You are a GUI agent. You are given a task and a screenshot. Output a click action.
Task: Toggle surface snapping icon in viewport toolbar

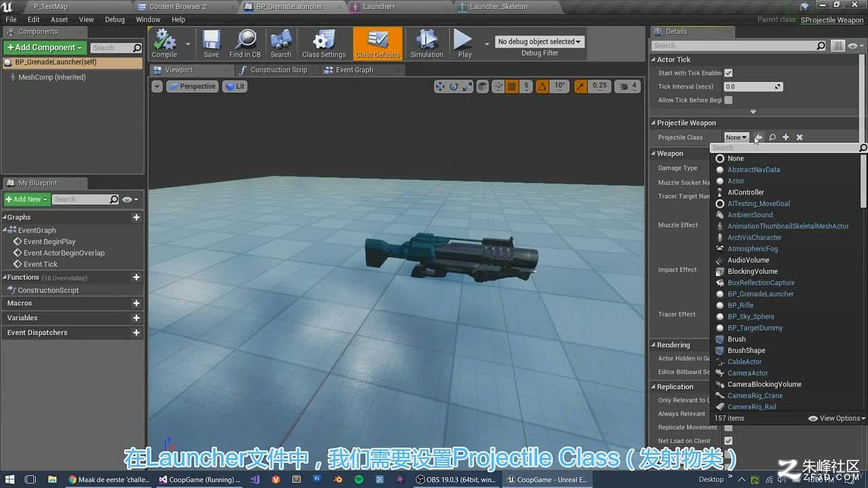point(498,86)
